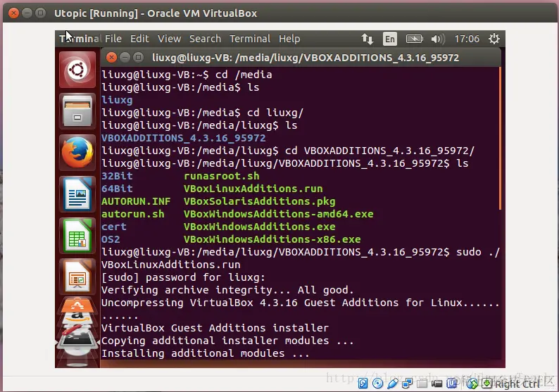This screenshot has width=559, height=392.
Task: Open the Terminal menu beside Help
Action: (250, 39)
